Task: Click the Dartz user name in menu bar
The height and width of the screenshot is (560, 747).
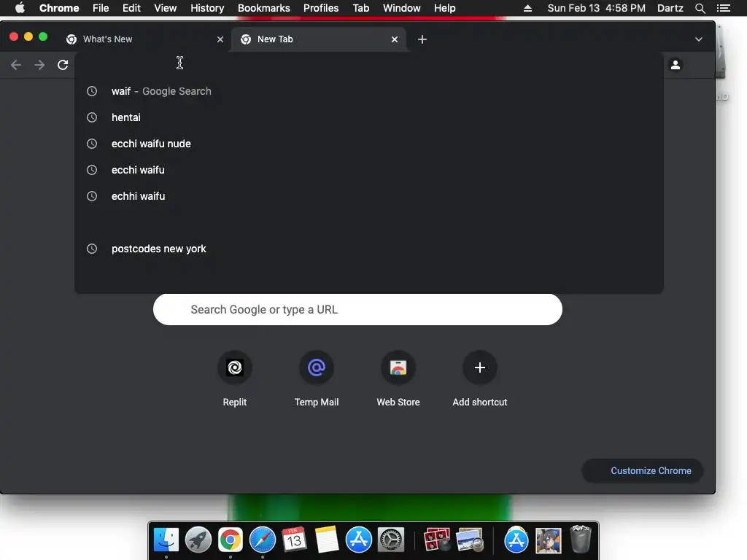Action: coord(670,8)
